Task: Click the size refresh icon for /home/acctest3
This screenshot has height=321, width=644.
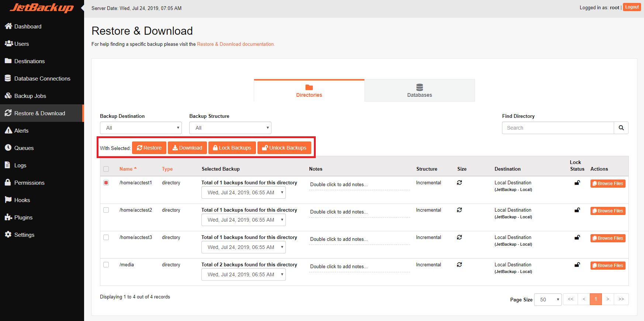Action: point(459,237)
